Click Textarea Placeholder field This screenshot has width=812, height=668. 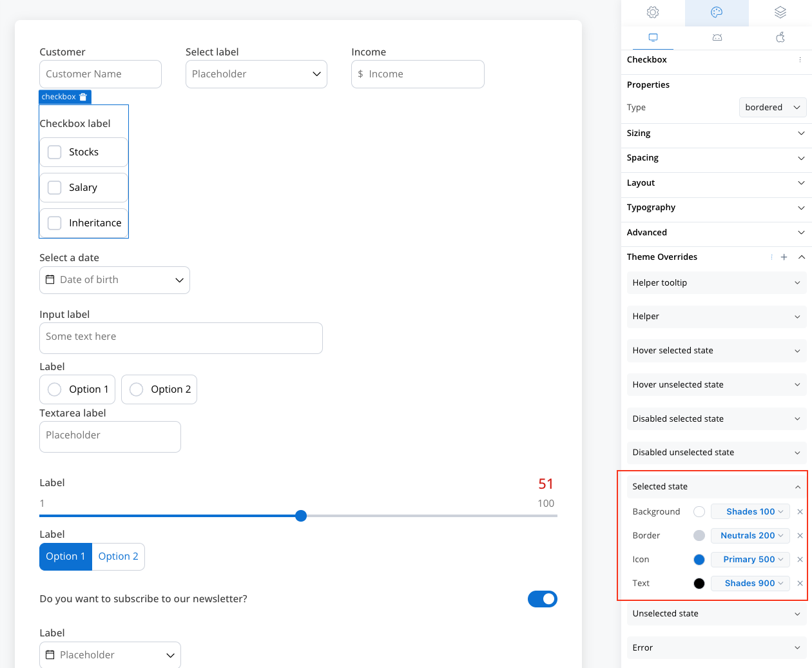pyautogui.click(x=110, y=437)
